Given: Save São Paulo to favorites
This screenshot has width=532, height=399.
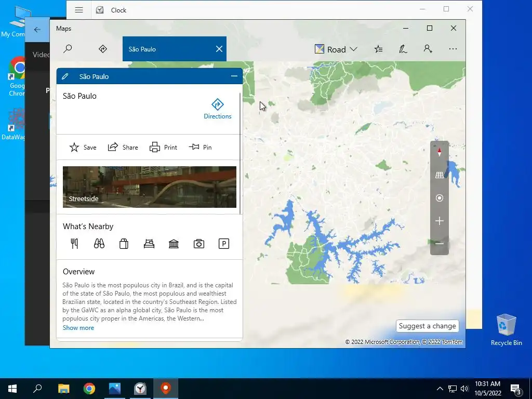Looking at the screenshot, I should [83, 147].
